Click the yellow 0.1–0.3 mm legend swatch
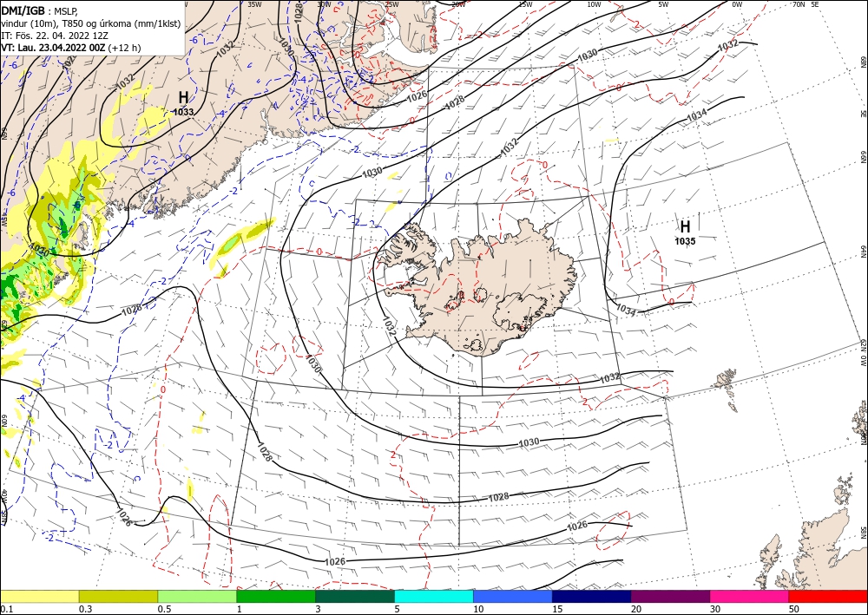 tap(39, 596)
